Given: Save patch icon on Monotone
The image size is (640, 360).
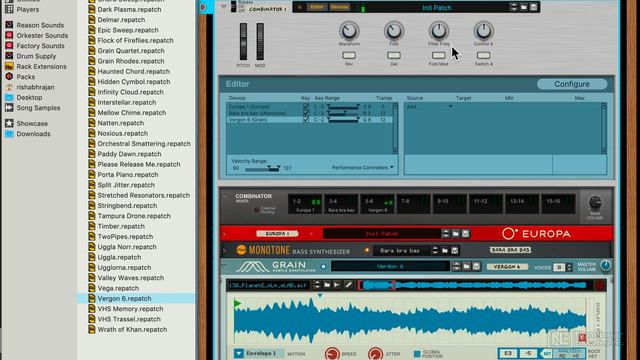Looking at the screenshot, I should coord(454,250).
